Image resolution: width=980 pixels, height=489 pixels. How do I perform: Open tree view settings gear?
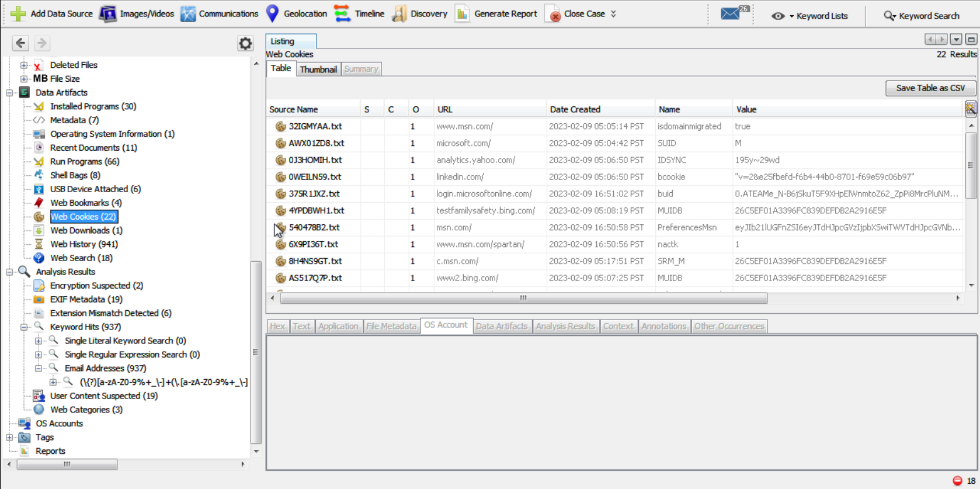coord(245,43)
